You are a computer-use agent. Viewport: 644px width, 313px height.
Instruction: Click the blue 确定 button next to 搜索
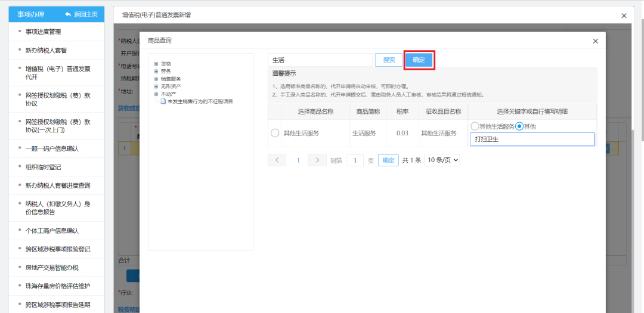[419, 60]
